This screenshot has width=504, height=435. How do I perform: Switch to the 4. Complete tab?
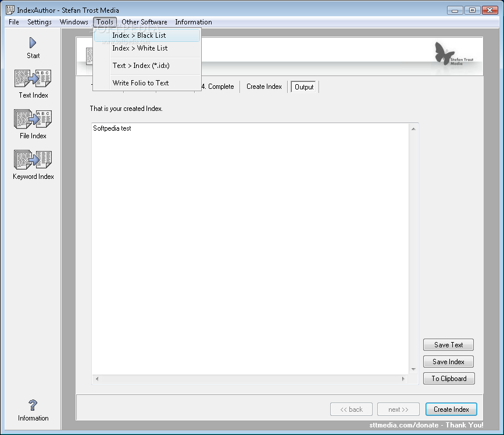click(x=217, y=87)
